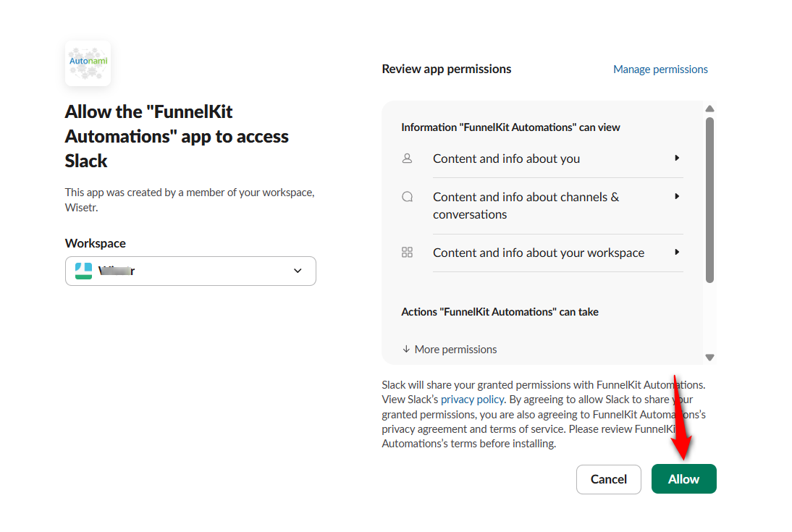The height and width of the screenshot is (532, 792).
Task: Open the Workspace dropdown
Action: [x=297, y=270]
